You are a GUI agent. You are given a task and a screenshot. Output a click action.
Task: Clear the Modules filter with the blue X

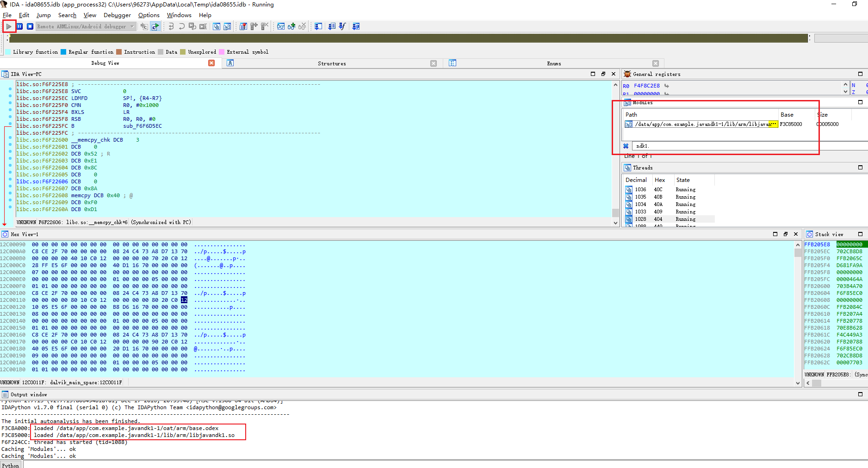pos(626,146)
